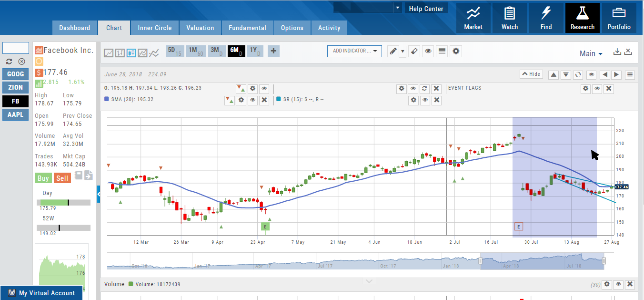Select GOOG in the watchlist
Screen dimensions: 644x300
click(x=15, y=74)
